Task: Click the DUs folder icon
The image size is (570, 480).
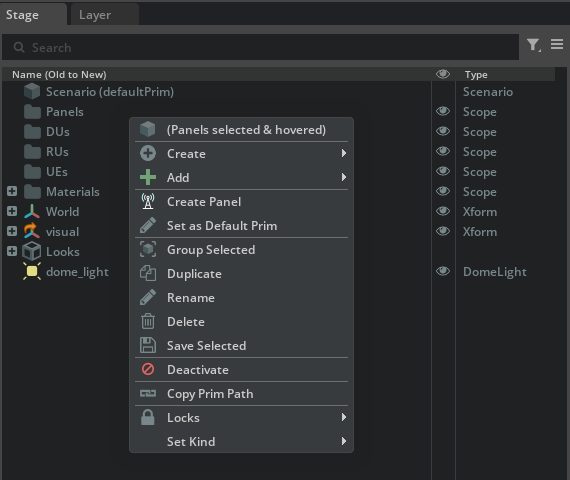Action: click(x=32, y=132)
